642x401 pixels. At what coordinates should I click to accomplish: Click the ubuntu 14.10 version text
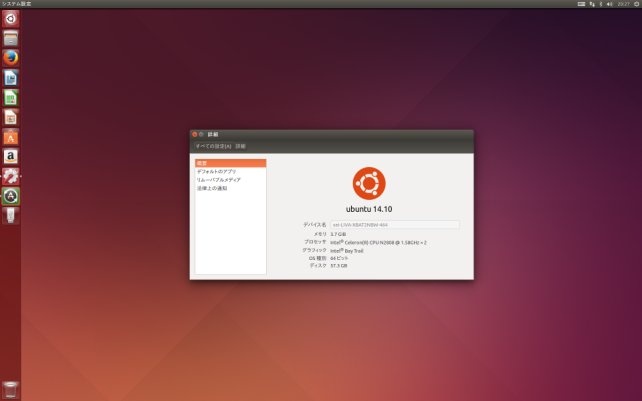369,209
